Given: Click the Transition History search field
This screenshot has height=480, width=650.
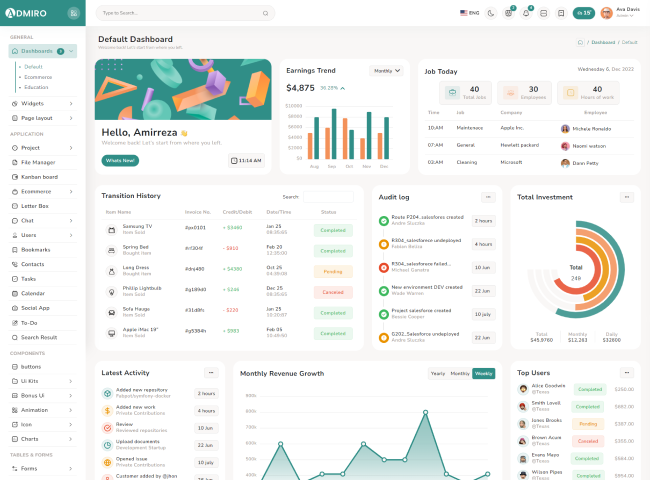Looking at the screenshot, I should 315,197.
